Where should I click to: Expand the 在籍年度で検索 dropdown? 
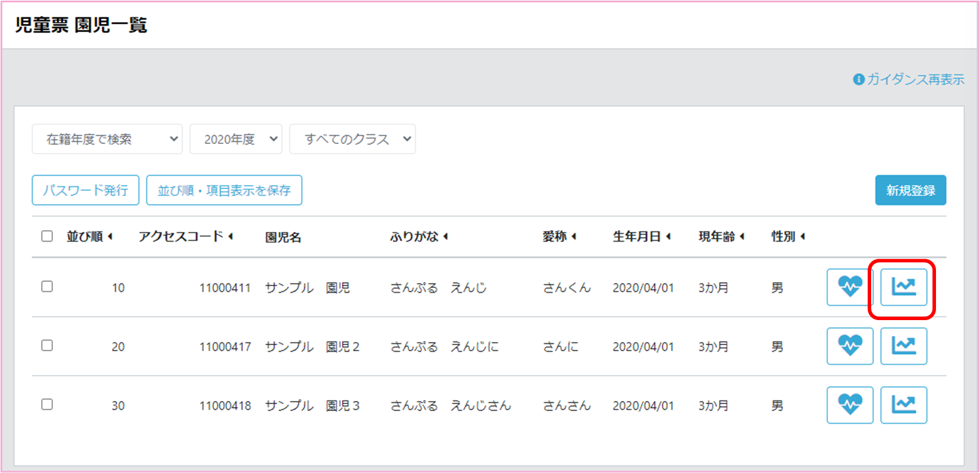107,139
